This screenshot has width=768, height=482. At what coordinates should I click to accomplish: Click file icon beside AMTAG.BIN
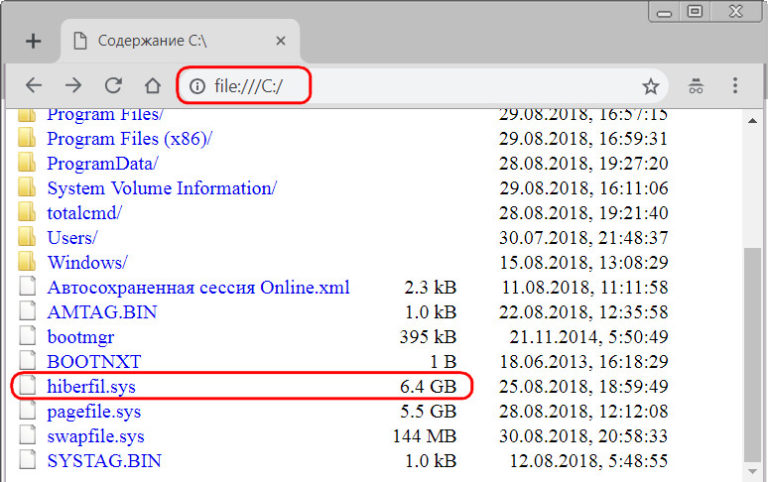(27, 311)
